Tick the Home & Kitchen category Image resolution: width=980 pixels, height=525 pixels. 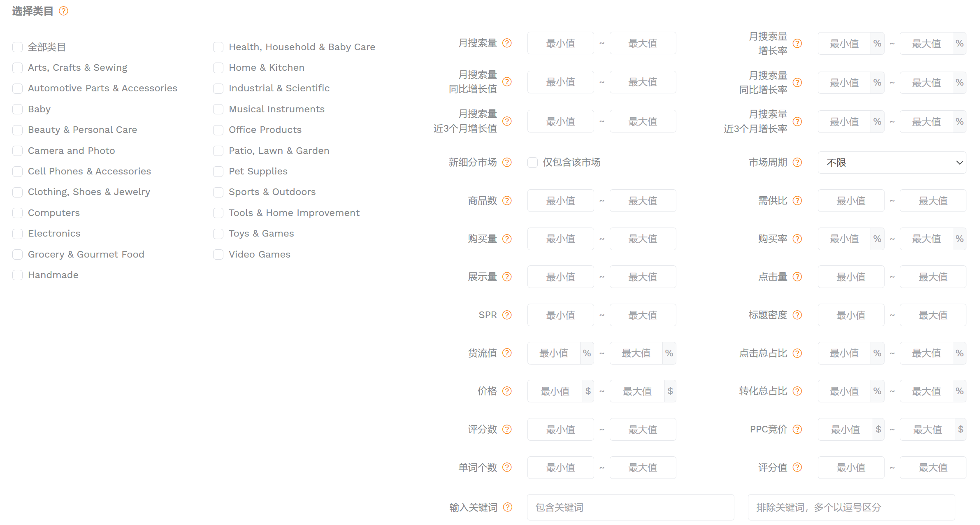(218, 68)
